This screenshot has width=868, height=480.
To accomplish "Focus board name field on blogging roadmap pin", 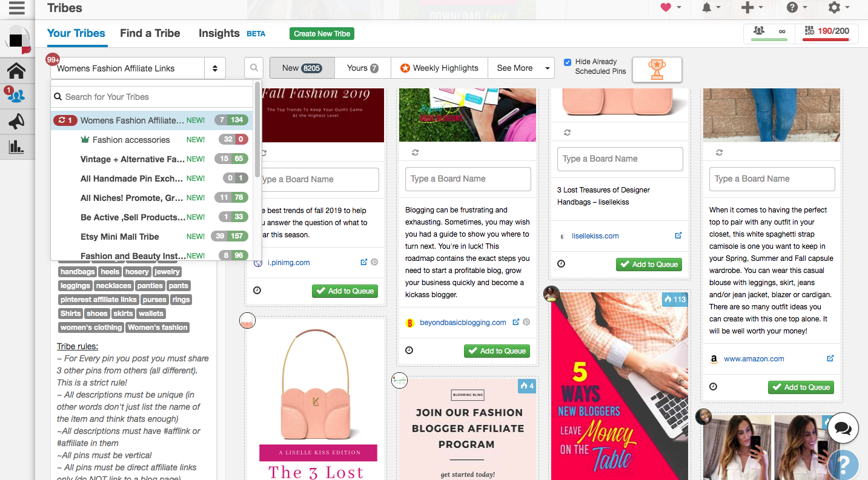I will [468, 179].
